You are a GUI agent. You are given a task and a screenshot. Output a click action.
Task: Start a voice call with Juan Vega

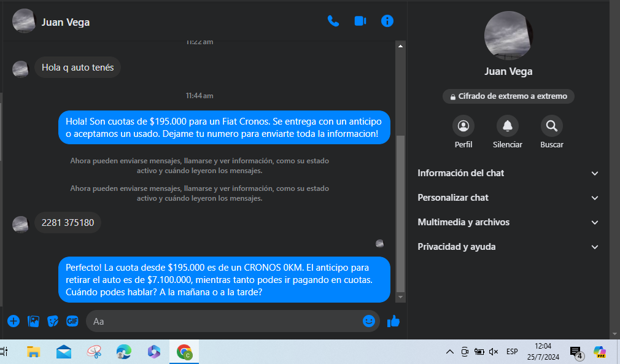click(333, 21)
